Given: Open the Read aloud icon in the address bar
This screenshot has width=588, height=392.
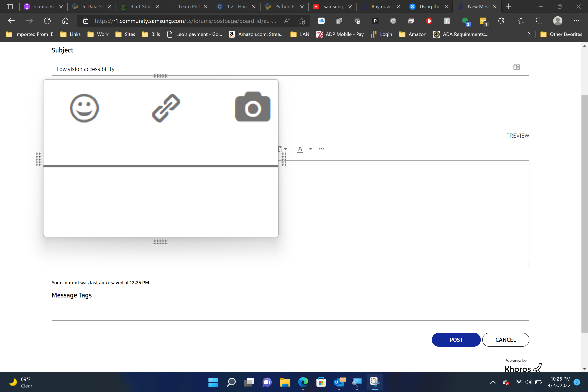Looking at the screenshot, I should coord(287,21).
